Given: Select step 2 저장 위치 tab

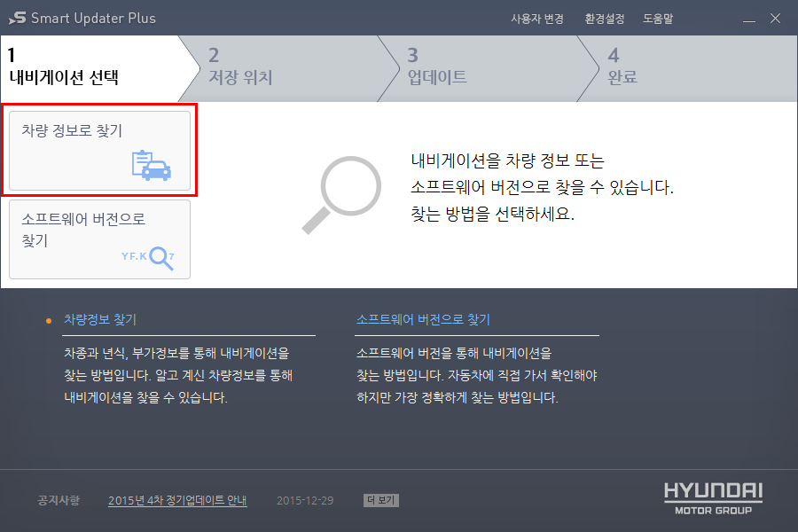Looking at the screenshot, I should point(290,68).
